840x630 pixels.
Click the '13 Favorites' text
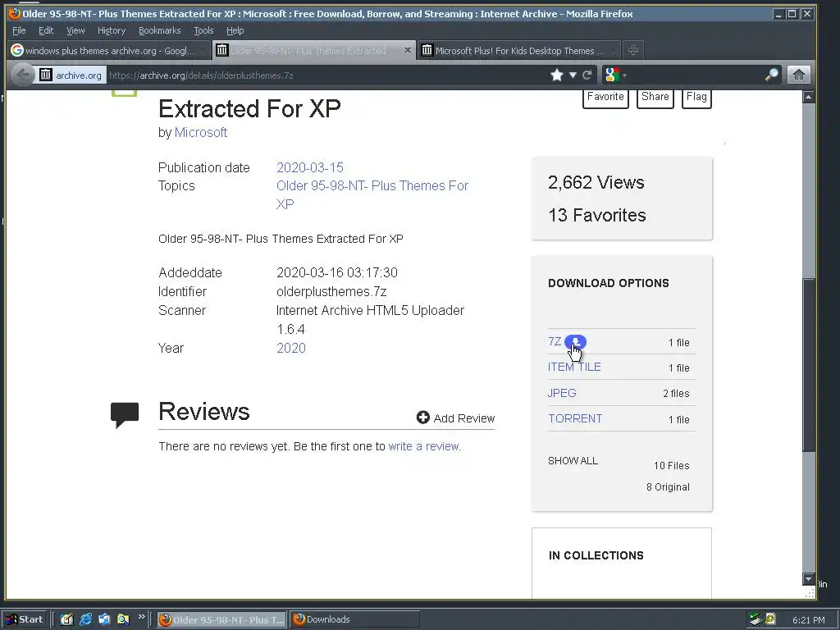pos(597,216)
